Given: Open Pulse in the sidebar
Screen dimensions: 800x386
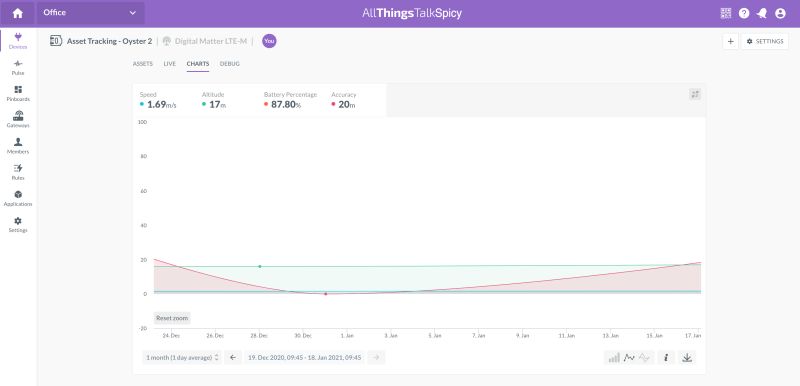Looking at the screenshot, I should tap(18, 67).
